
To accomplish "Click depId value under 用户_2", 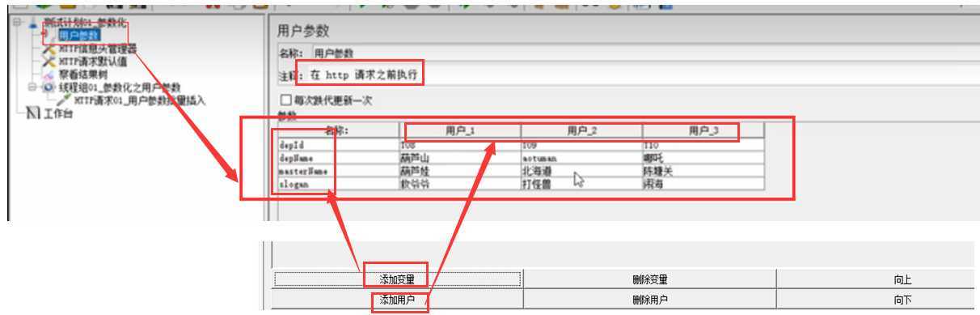I will (581, 144).
